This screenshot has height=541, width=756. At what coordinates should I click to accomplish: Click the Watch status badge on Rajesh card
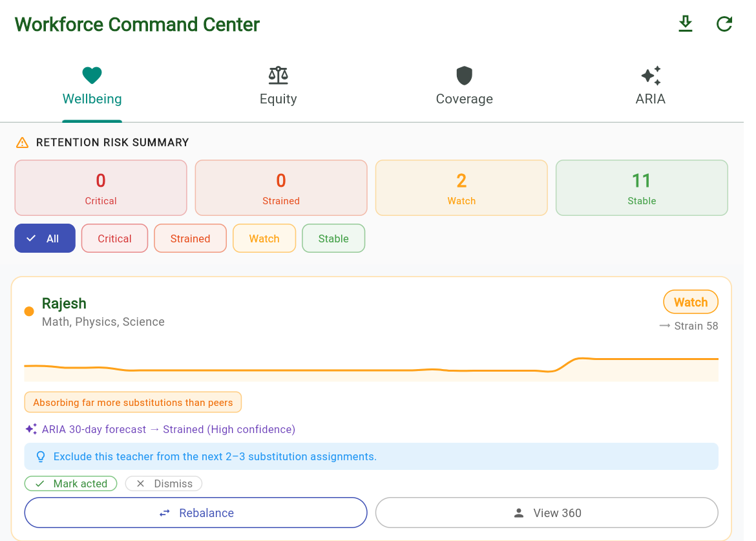point(691,302)
